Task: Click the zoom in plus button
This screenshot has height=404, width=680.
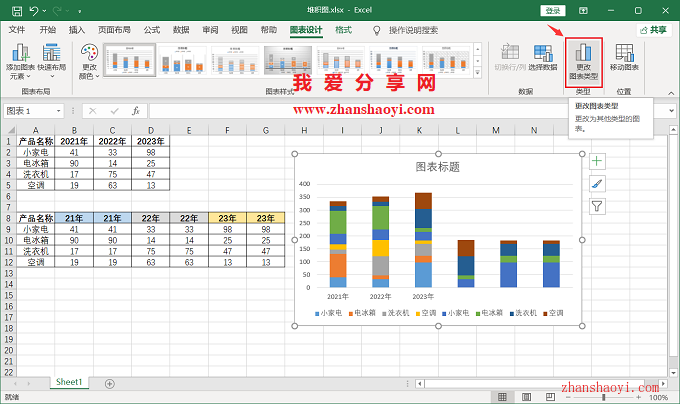Action: [638, 397]
